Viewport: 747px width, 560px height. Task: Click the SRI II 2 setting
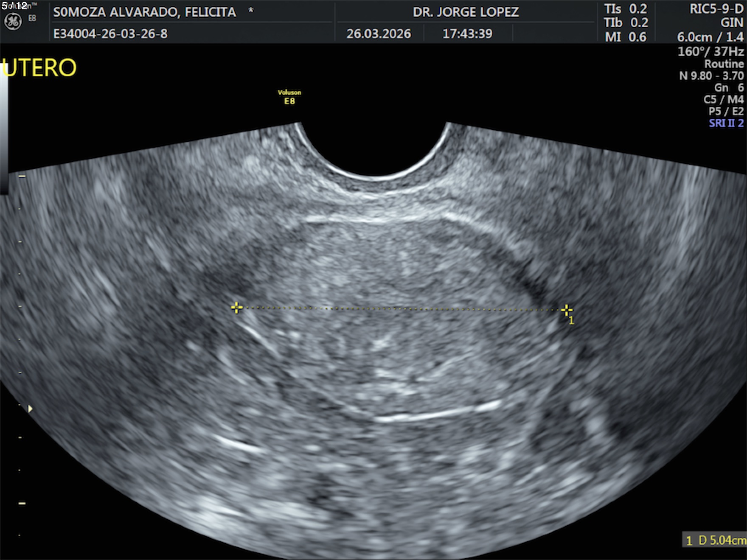726,123
